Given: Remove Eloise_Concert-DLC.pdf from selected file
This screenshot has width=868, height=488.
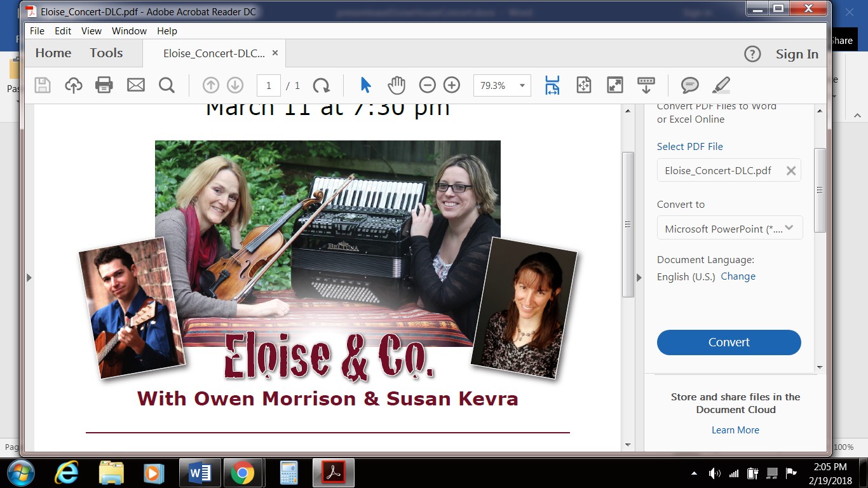Looking at the screenshot, I should click(x=791, y=170).
